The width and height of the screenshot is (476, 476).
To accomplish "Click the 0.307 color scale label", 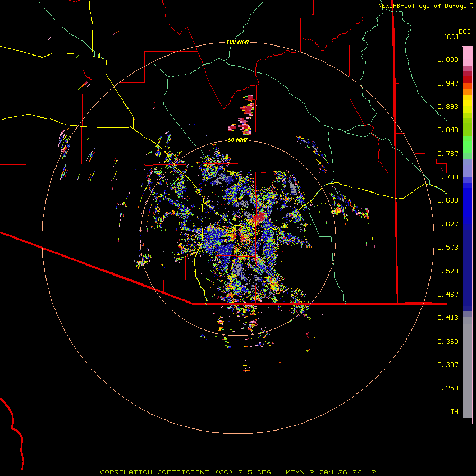I will click(x=448, y=365).
